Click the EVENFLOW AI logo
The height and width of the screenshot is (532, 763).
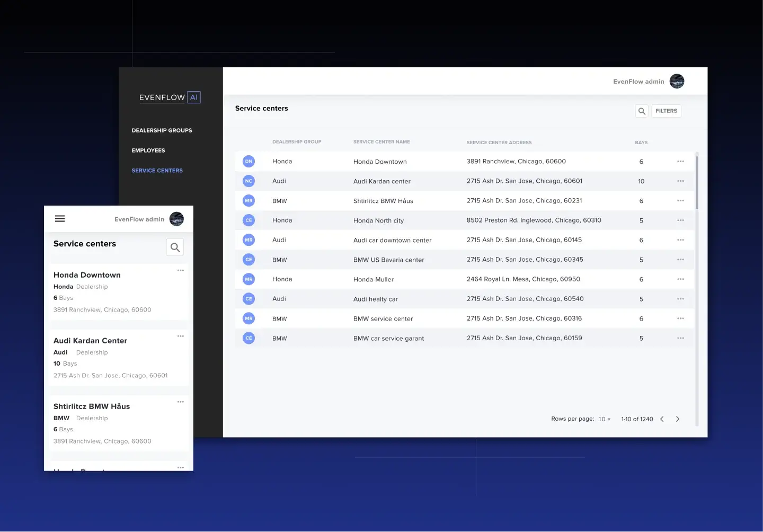coord(170,97)
